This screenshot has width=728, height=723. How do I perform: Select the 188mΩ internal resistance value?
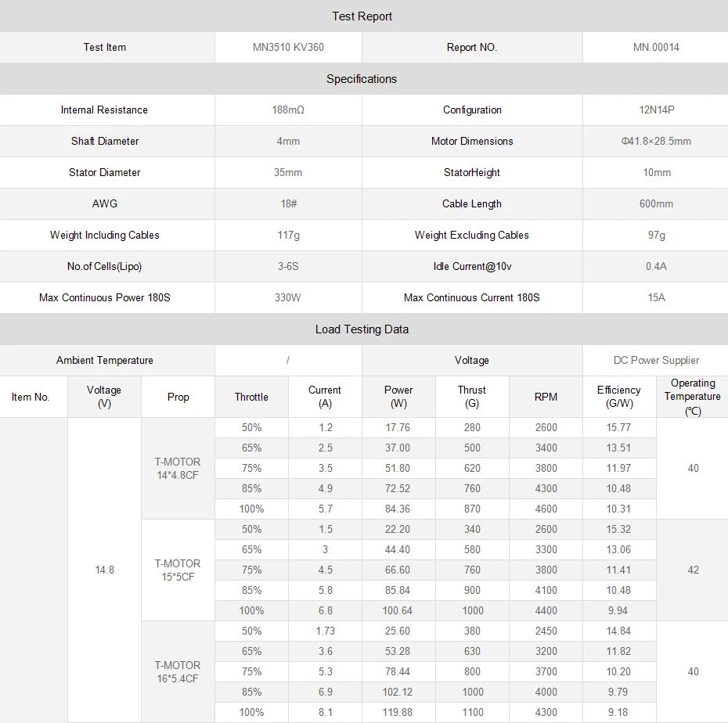288,110
